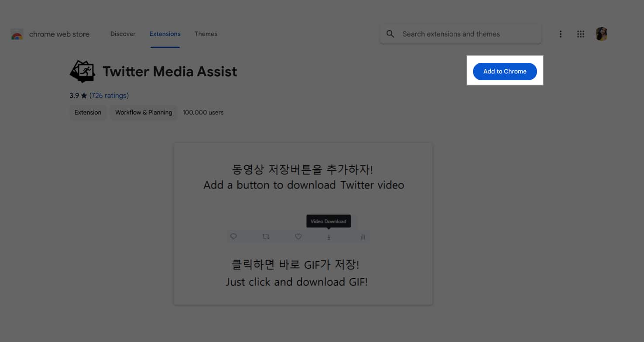The image size is (644, 342).
Task: Open the three-dot more options menu
Action: [560, 34]
